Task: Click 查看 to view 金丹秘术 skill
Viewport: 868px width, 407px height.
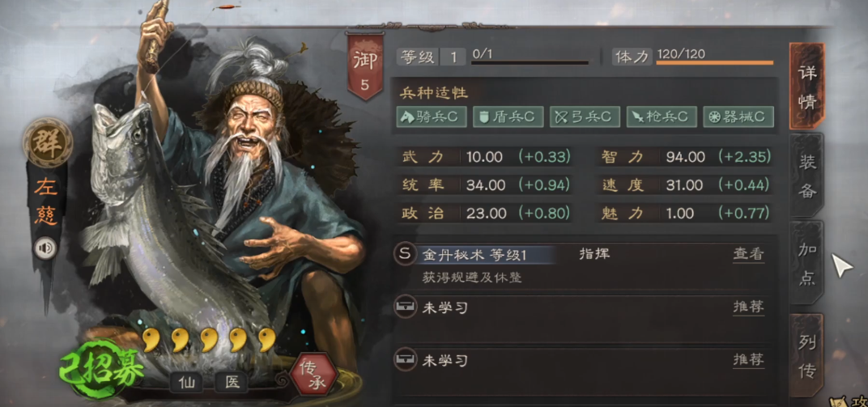Action: pyautogui.click(x=748, y=254)
